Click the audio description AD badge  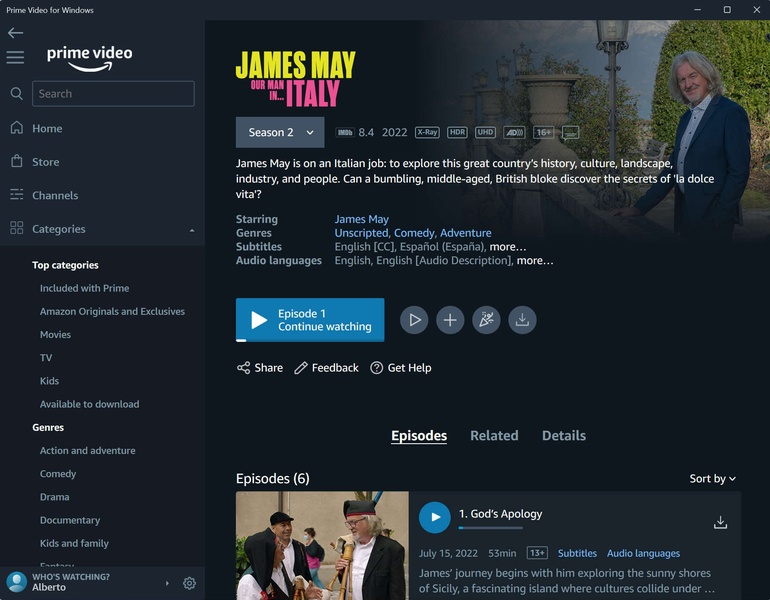click(x=514, y=132)
